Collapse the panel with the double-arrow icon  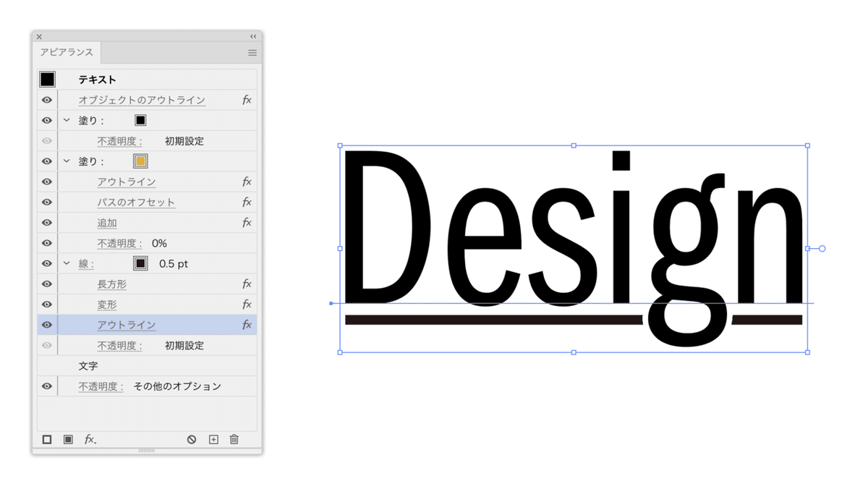coord(253,36)
